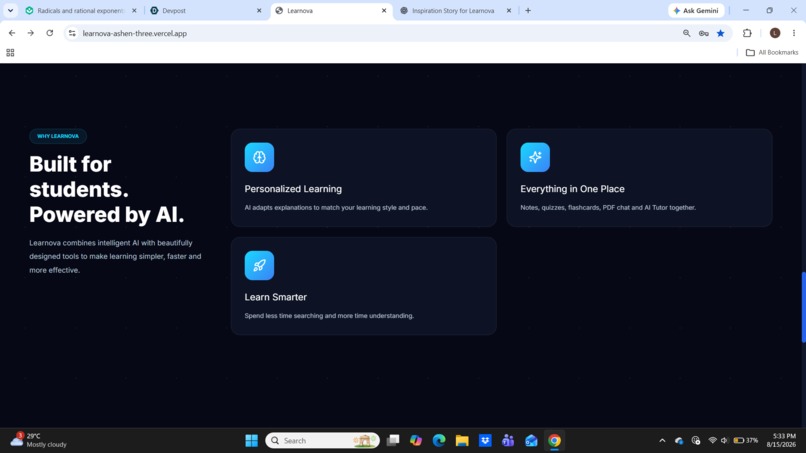
Task: Toggle the bookmark star for this page
Action: [x=721, y=33]
